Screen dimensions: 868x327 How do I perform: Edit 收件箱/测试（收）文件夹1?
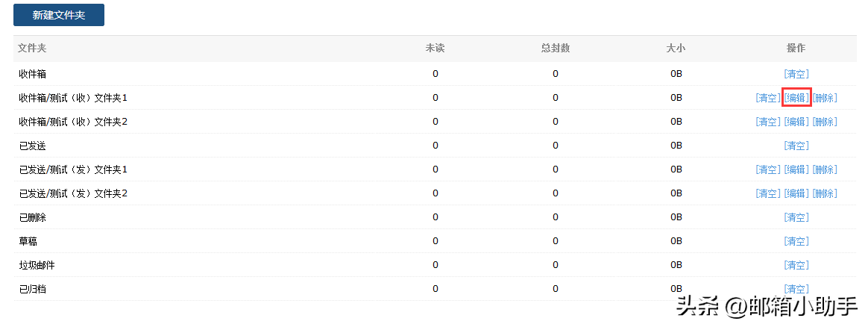click(796, 98)
